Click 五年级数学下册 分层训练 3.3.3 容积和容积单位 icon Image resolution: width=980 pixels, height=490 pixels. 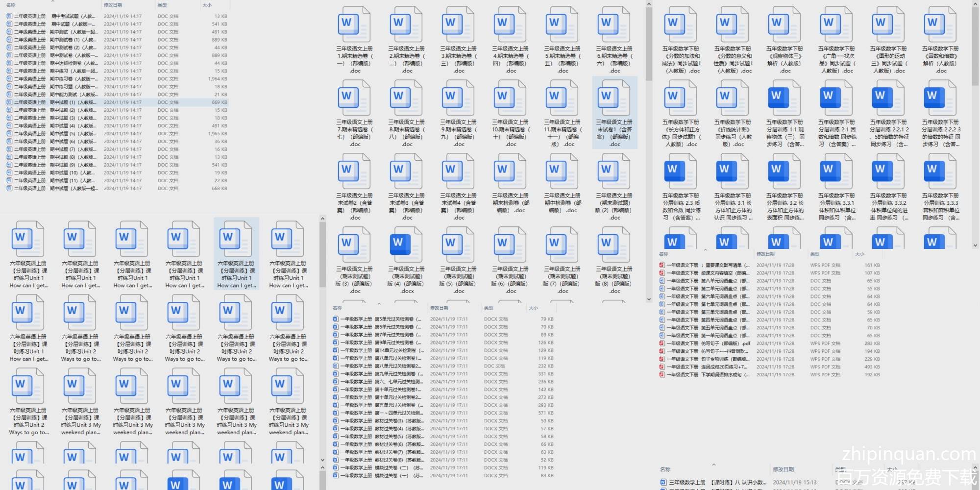coord(940,171)
